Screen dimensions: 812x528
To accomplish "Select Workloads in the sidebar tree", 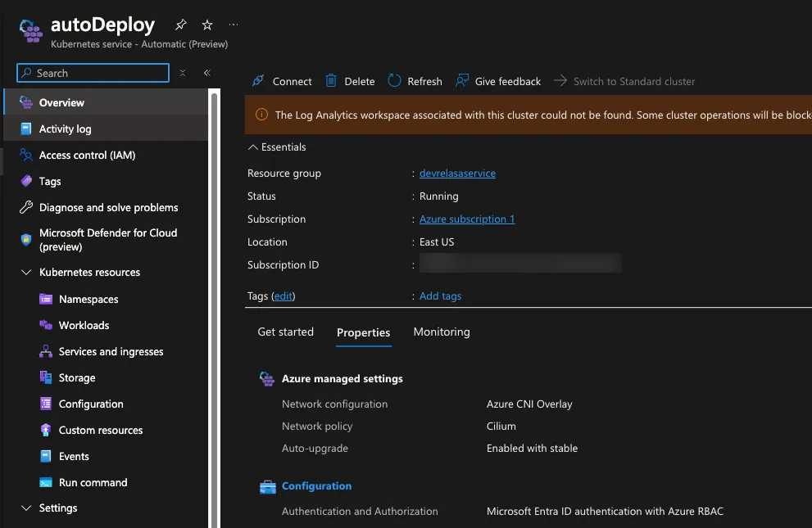I will pos(84,326).
